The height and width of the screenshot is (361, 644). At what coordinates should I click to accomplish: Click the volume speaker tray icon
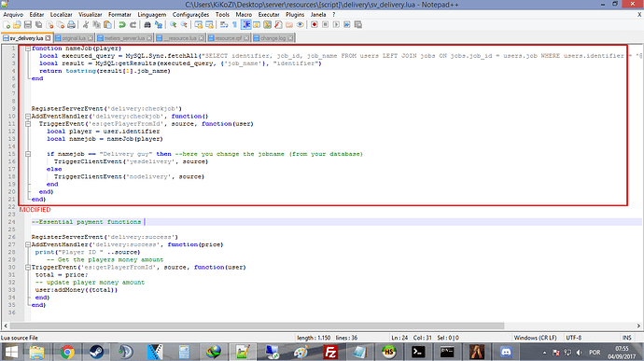click(x=579, y=353)
